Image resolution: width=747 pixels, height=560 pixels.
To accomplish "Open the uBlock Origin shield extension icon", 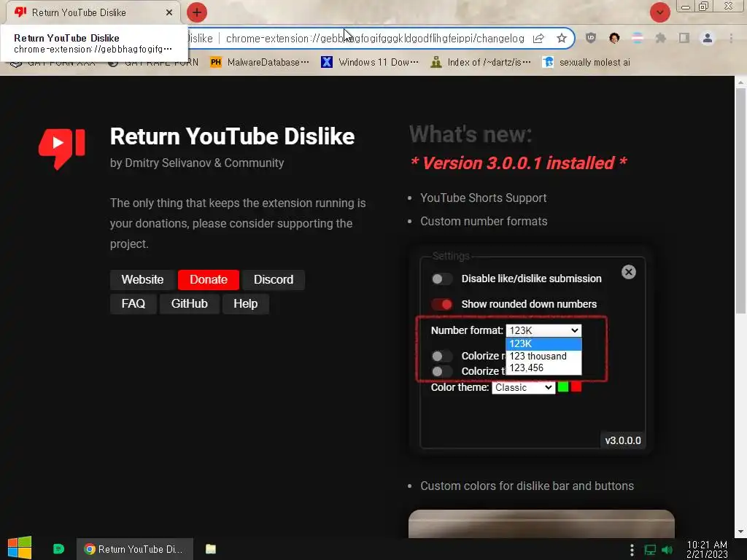I will [590, 38].
